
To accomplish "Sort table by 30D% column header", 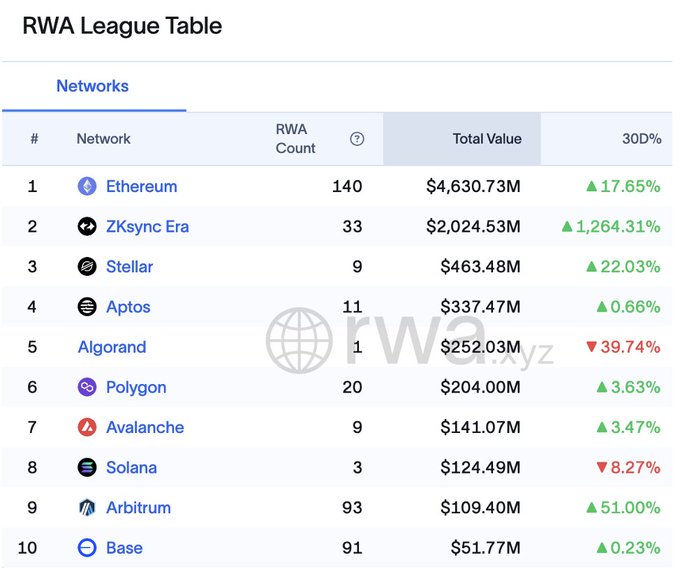I will coord(641,139).
